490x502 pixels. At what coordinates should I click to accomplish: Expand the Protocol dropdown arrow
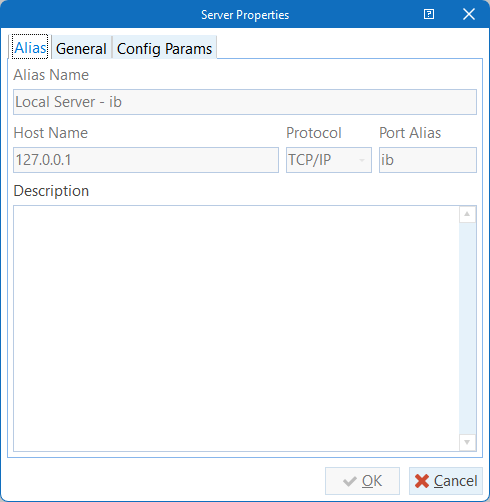[x=362, y=160]
